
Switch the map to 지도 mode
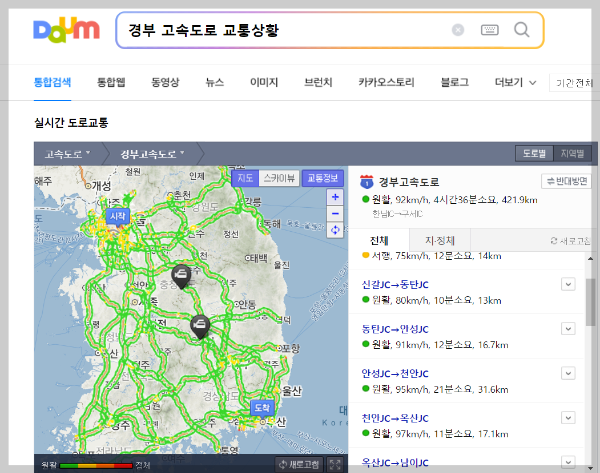[245, 178]
